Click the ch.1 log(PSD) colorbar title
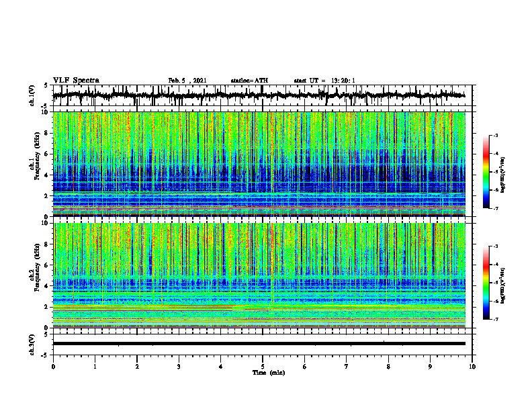Image resolution: width=532 pixels, height=411 pixels. (x=504, y=175)
